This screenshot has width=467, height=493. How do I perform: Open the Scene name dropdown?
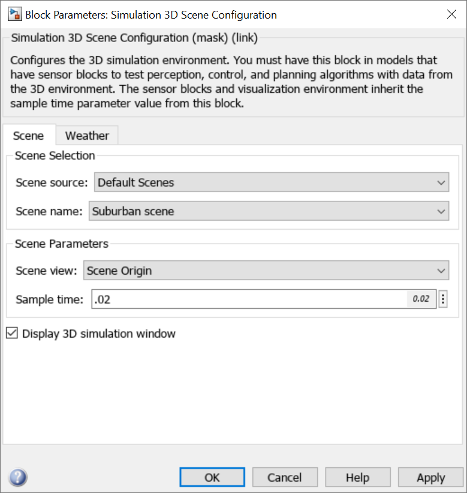click(269, 211)
